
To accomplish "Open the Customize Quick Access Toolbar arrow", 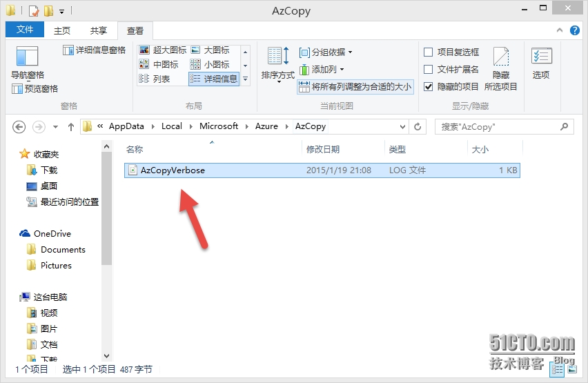I will [62, 12].
